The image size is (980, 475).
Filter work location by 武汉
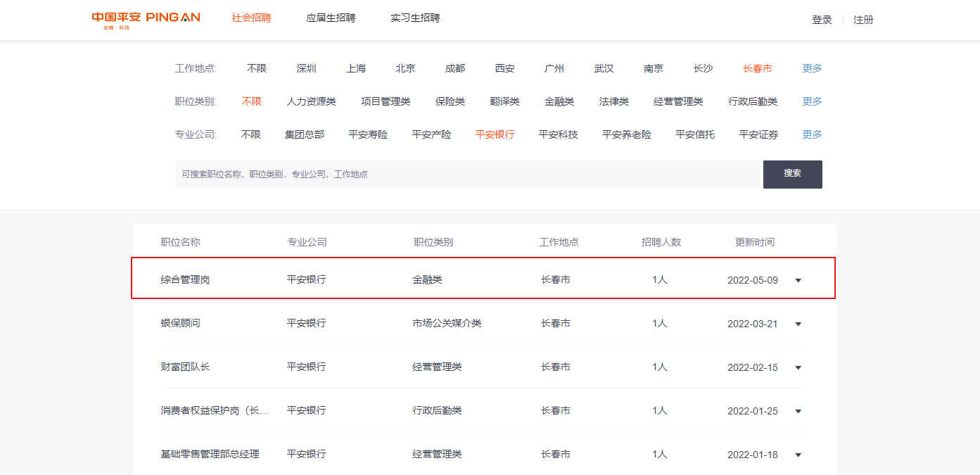(604, 68)
